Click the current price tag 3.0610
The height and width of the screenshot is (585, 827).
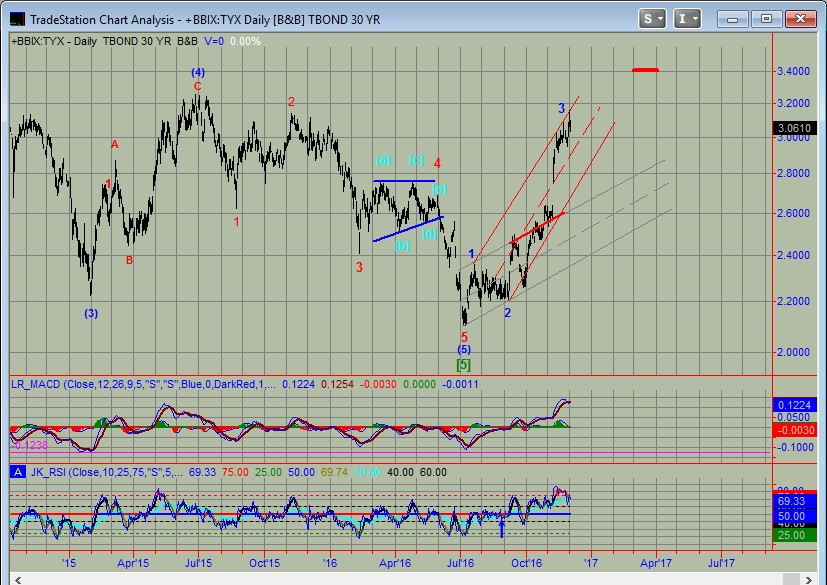[x=794, y=128]
